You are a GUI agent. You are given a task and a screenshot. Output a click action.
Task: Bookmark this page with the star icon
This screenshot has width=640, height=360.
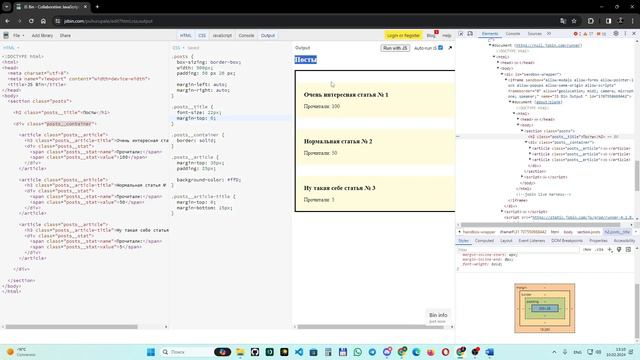574,21
